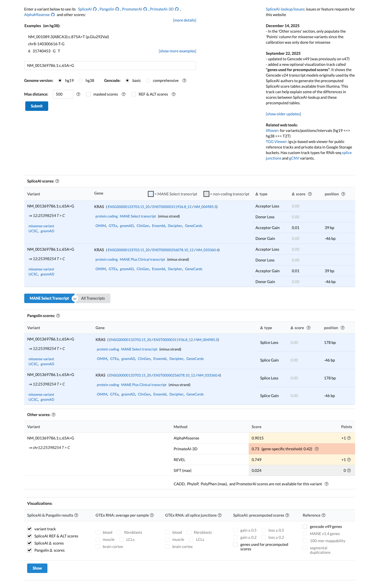The image size is (383, 588).
Task: Open SpliceAI GitHub icon link
Action: tap(95, 9)
